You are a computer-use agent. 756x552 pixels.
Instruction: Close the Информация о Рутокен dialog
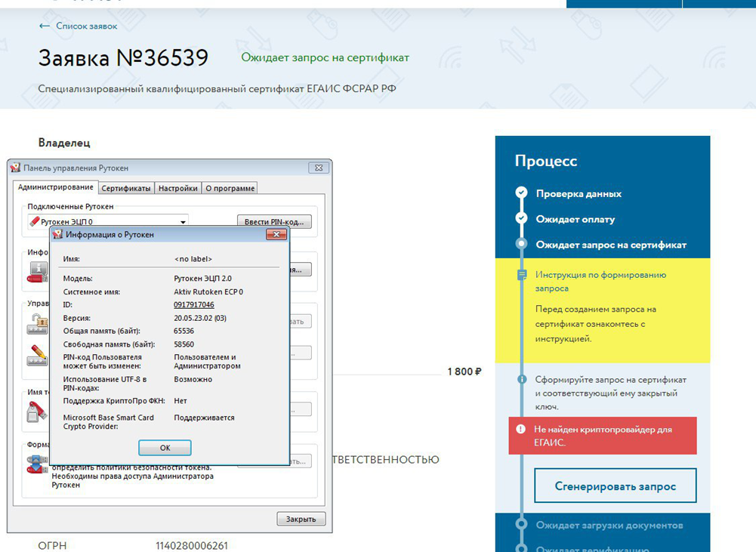(276, 235)
